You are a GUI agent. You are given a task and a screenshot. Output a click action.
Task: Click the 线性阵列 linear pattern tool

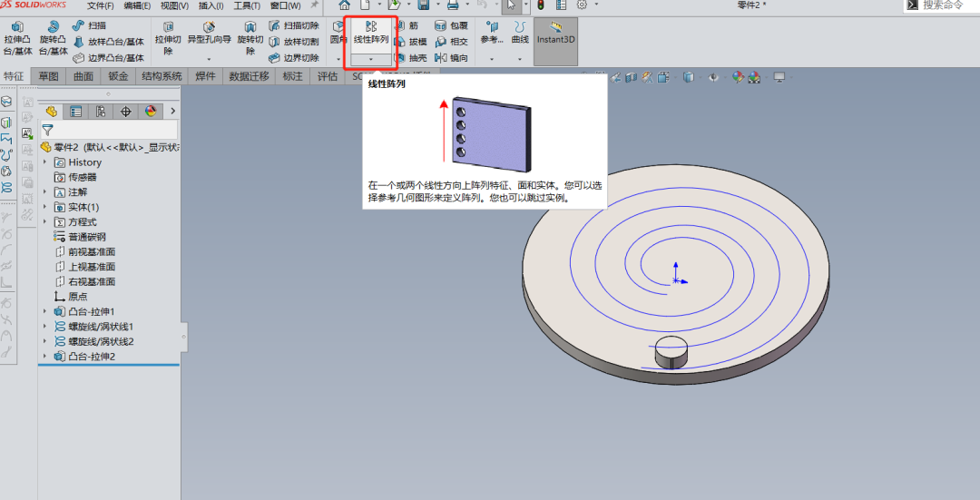tap(370, 34)
